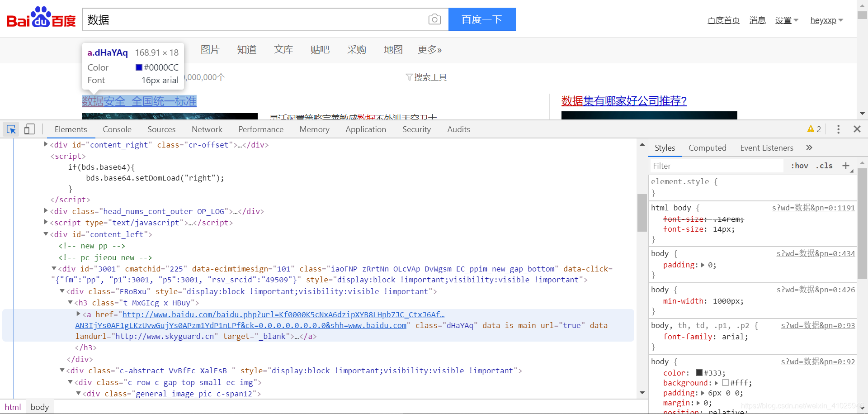
Task: Open the 数据安全_全国统一标准 result link
Action: coord(139,101)
